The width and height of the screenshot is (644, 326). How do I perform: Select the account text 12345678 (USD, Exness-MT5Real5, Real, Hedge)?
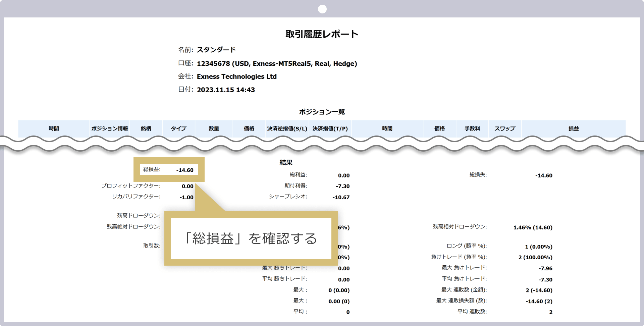(277, 64)
